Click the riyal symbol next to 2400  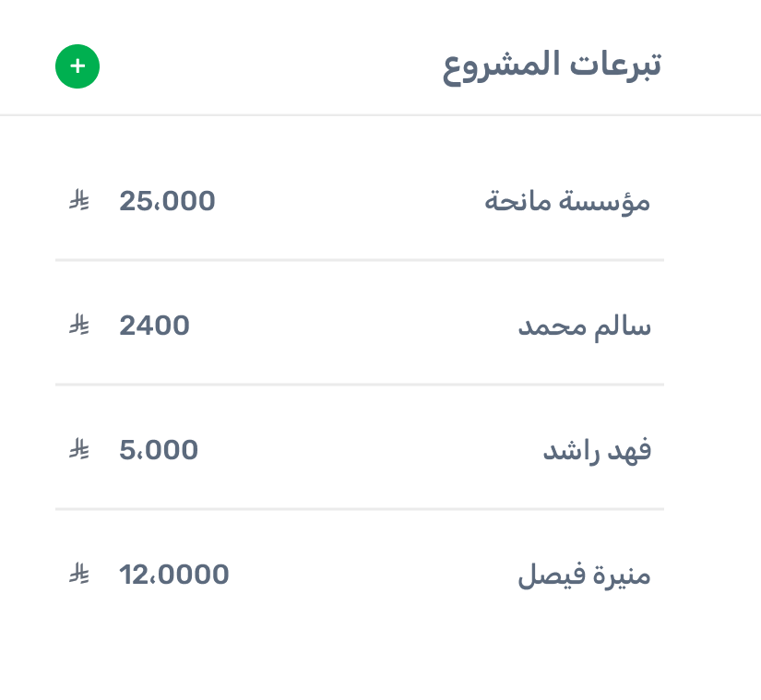point(79,326)
